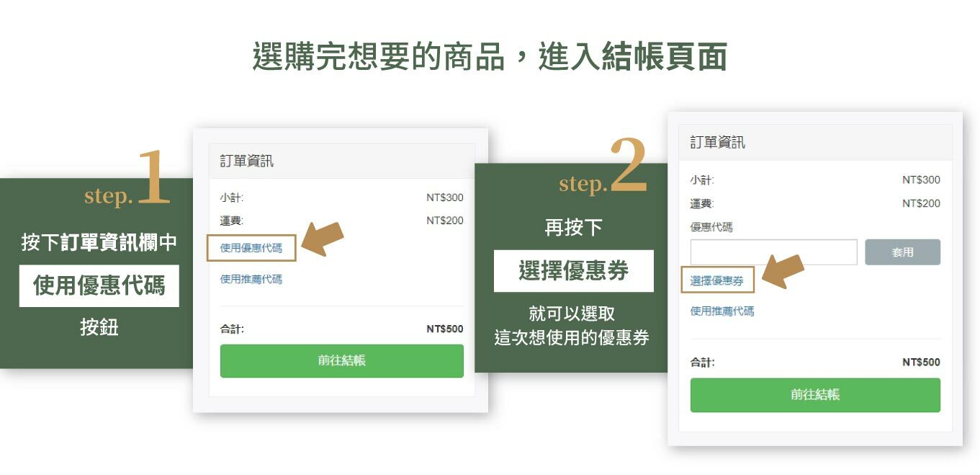980x475 pixels.
Task: Click NT$500 total in step 1 panel
Action: (x=444, y=329)
